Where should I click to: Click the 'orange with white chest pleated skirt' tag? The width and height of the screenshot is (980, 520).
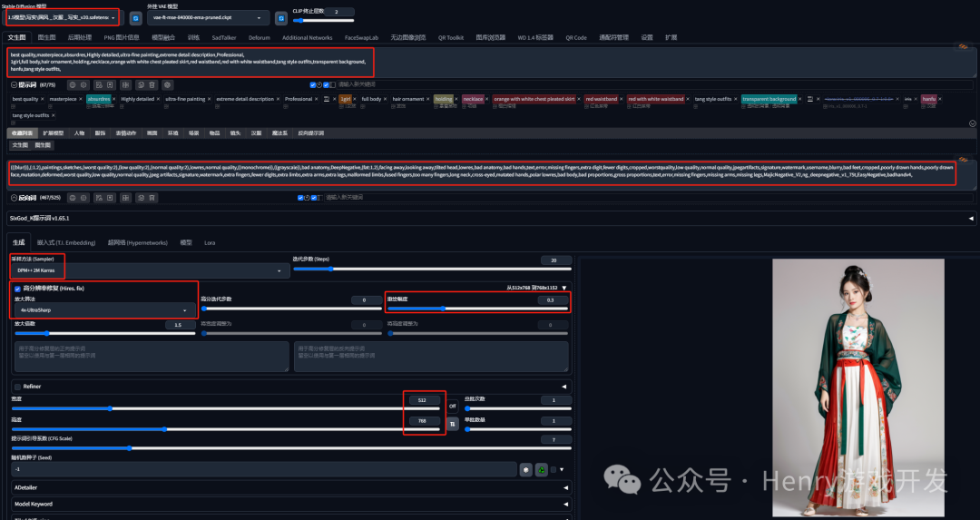[x=534, y=99]
